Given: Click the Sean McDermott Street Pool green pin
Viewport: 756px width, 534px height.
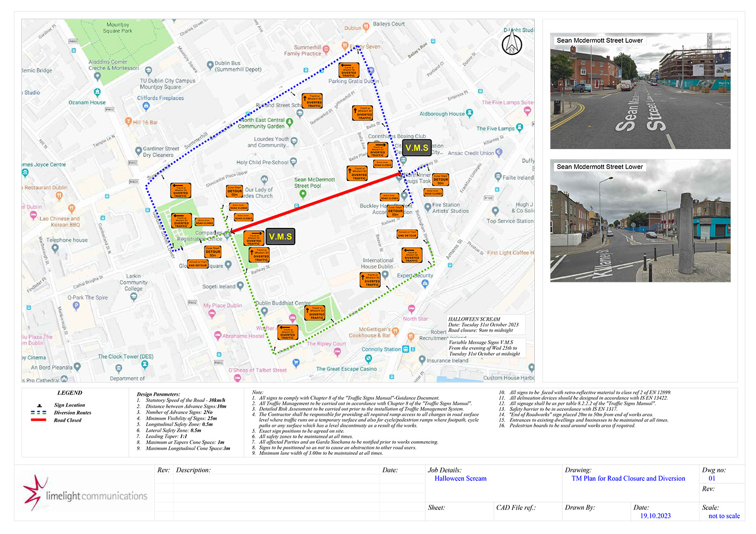Looking at the screenshot, I should click(x=303, y=195).
